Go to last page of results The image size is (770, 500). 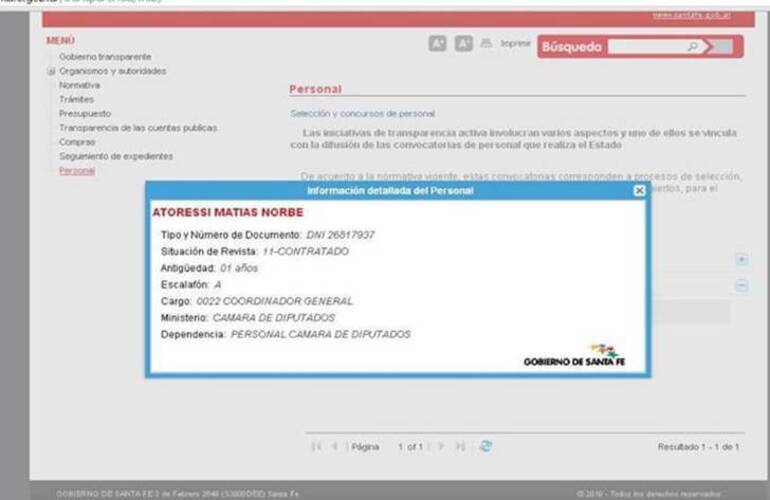pyautogui.click(x=460, y=446)
